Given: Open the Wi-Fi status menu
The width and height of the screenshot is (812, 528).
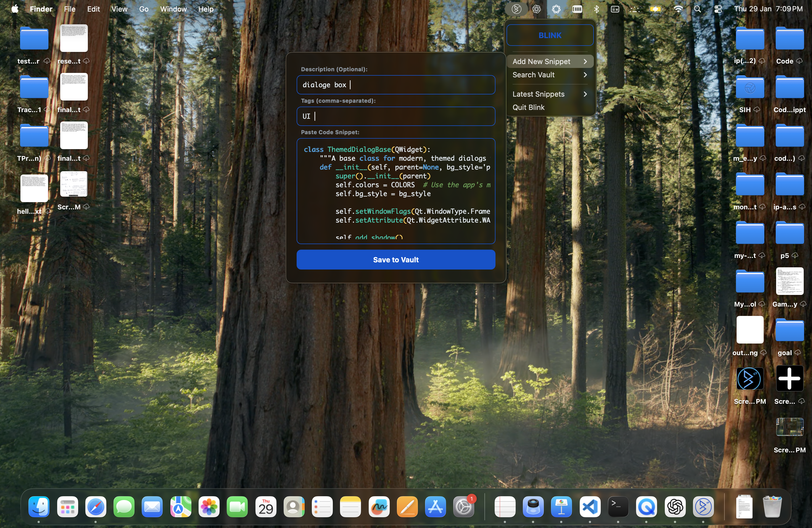Looking at the screenshot, I should (x=678, y=9).
